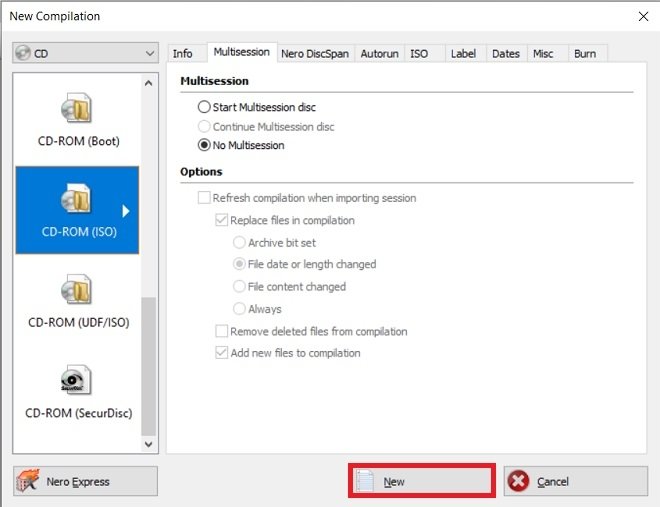Choose the File content changed option
This screenshot has height=507, width=660.
[239, 286]
